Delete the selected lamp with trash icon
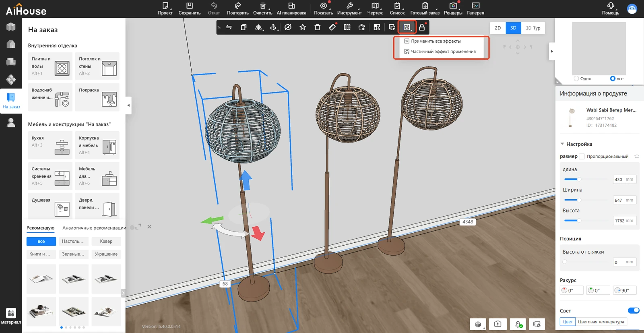Image resolution: width=644 pixels, height=333 pixels. [x=317, y=27]
